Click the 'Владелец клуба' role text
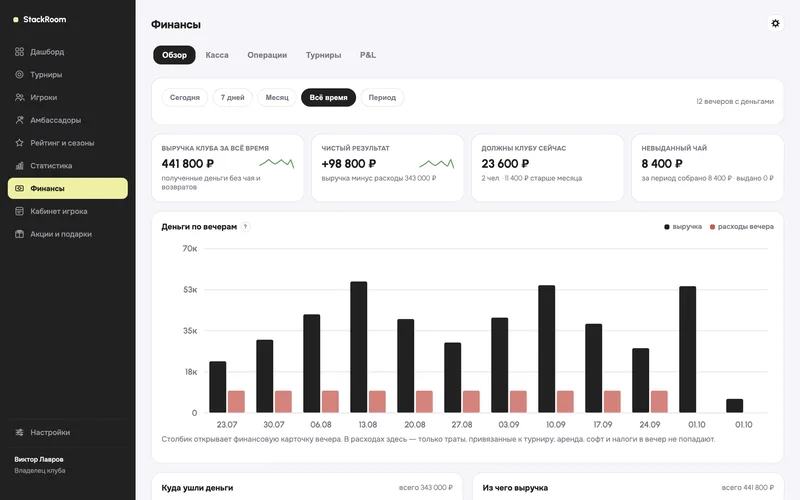Viewport: 800px width, 500px height. click(40, 470)
